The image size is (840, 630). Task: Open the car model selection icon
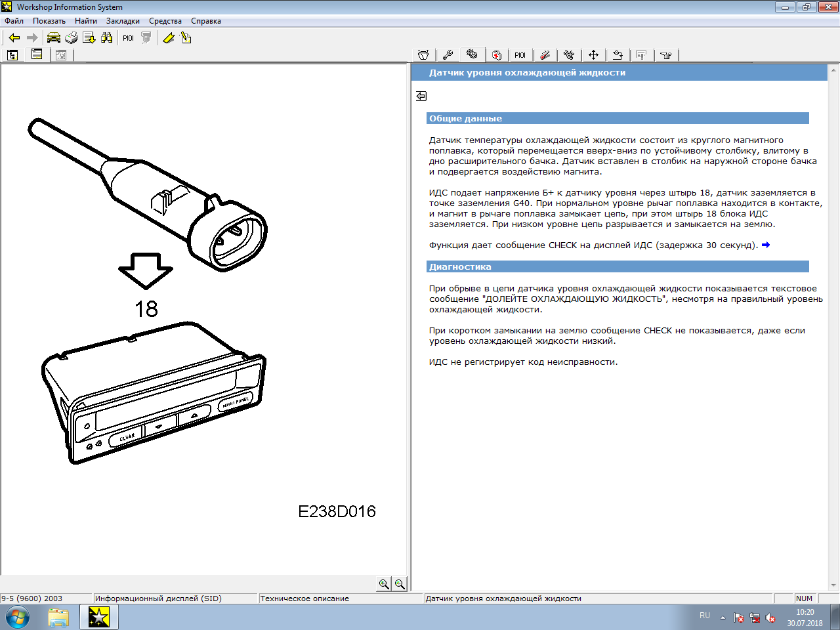pos(54,38)
